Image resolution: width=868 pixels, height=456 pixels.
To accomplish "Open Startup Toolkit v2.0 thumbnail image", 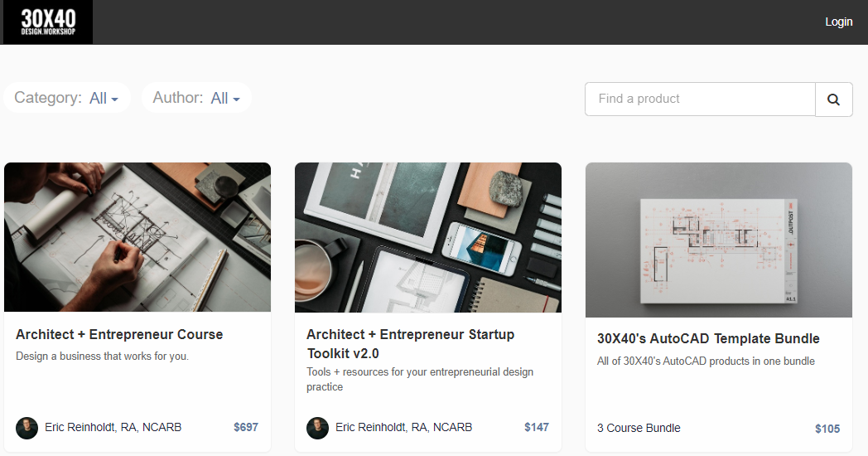I will tap(428, 237).
